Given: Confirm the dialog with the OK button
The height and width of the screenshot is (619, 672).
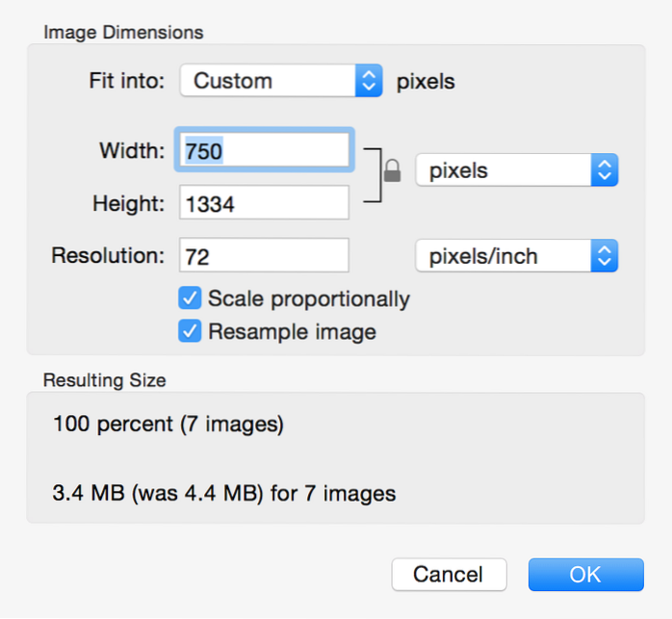Looking at the screenshot, I should (x=585, y=575).
